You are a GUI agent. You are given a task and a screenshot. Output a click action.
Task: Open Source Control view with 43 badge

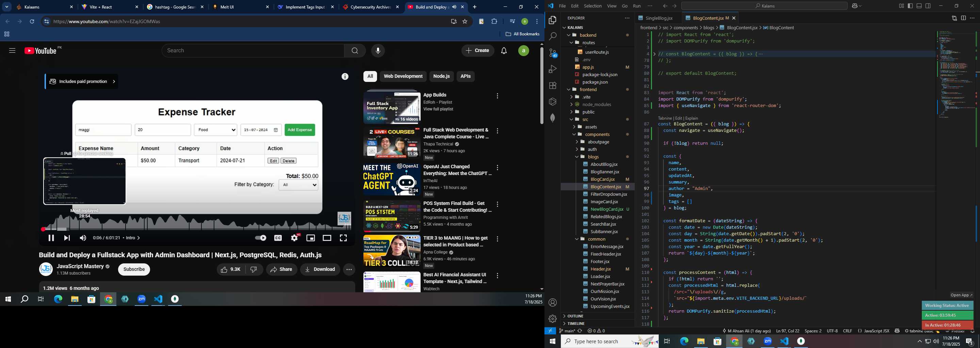(552, 53)
